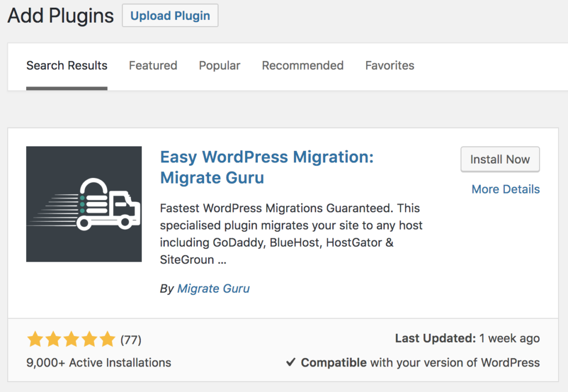Open the More Details link
The height and width of the screenshot is (392, 568).
(x=505, y=189)
